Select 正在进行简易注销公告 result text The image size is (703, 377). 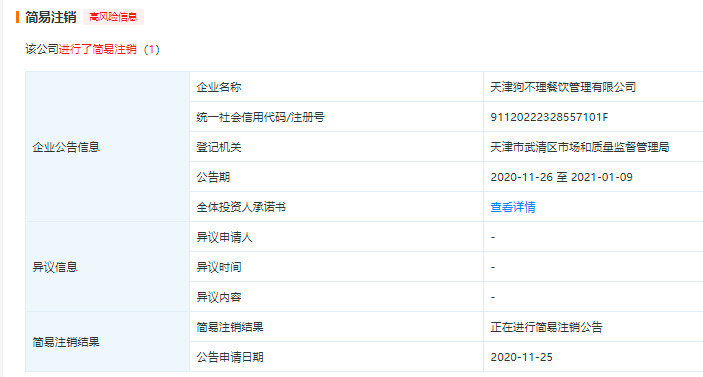coord(546,327)
